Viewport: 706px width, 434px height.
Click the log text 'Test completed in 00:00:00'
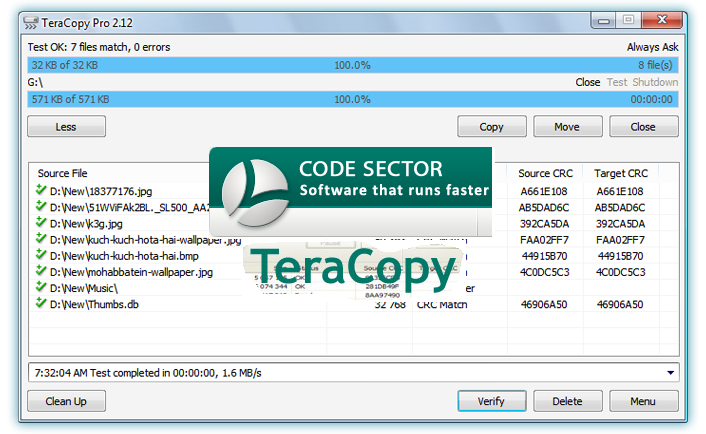(x=152, y=373)
